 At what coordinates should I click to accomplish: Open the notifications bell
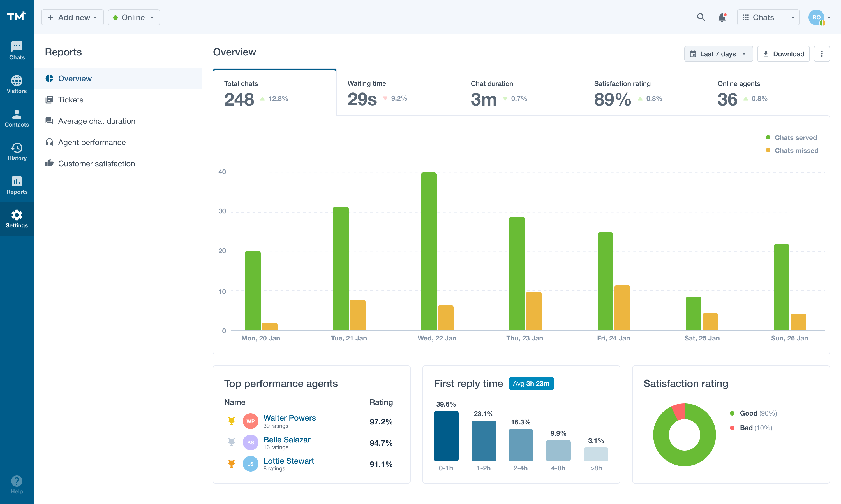coord(722,17)
